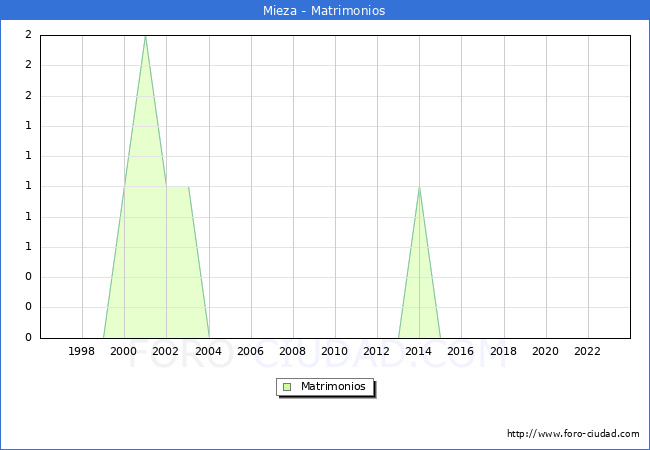Click x-axis label 2010
Screen dimensions: 650x450
point(335,351)
